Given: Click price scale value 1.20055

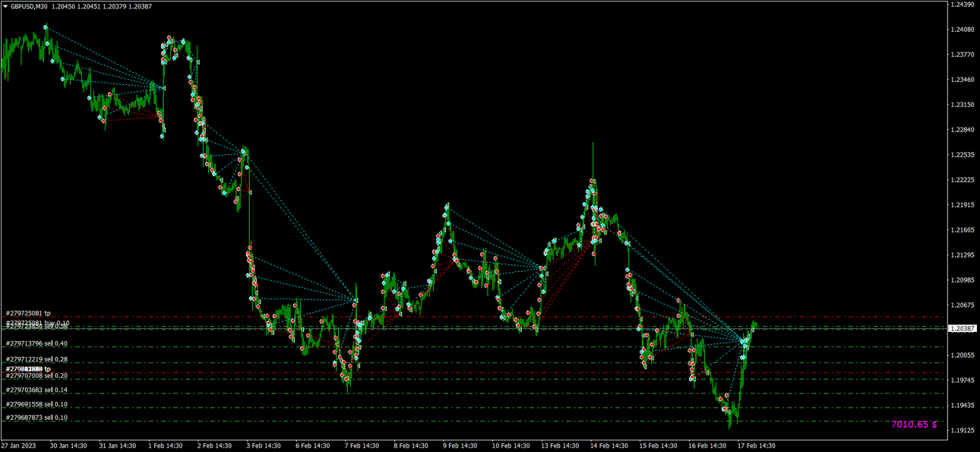Looking at the screenshot, I should click(962, 356).
